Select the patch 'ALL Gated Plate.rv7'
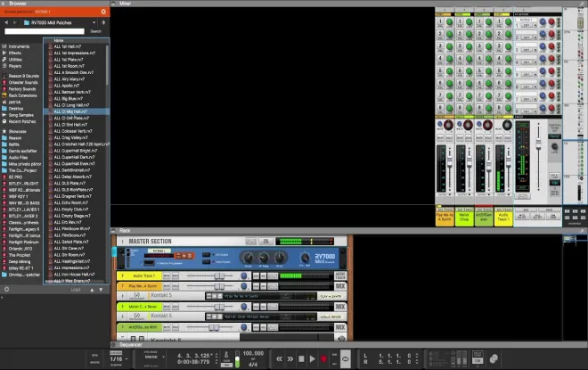 tap(71, 242)
